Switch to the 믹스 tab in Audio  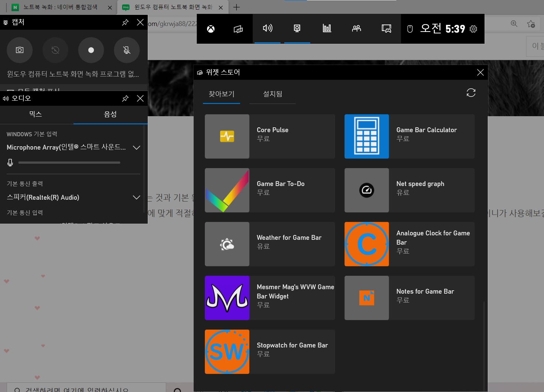point(36,114)
